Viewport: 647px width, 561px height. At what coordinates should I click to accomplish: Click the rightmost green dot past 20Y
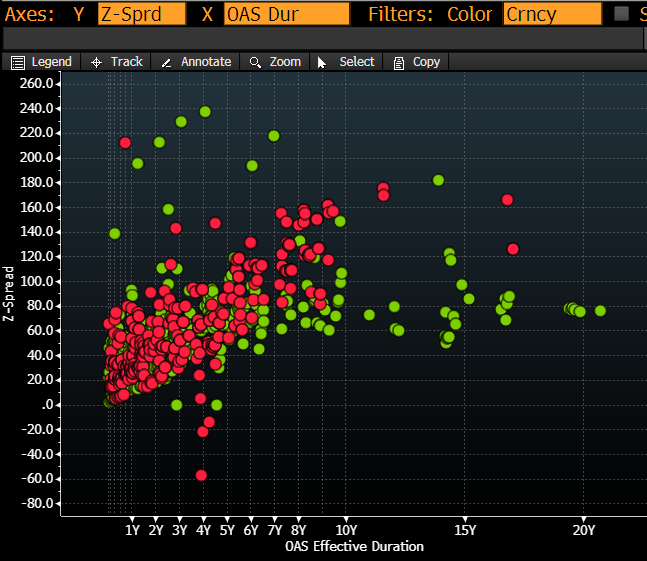600,311
